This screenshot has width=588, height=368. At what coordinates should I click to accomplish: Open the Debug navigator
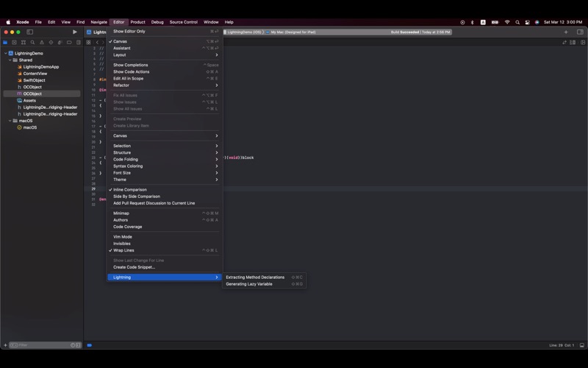click(x=60, y=43)
